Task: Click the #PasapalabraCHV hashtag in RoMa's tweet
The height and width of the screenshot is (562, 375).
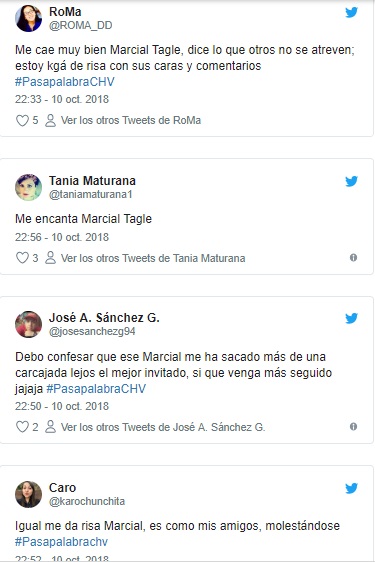Action: [x=65, y=82]
